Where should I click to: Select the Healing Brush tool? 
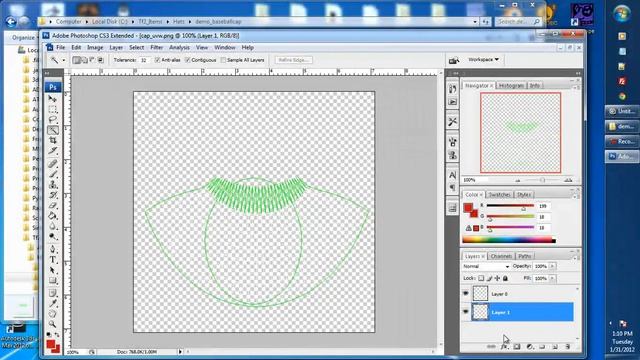pos(53,164)
